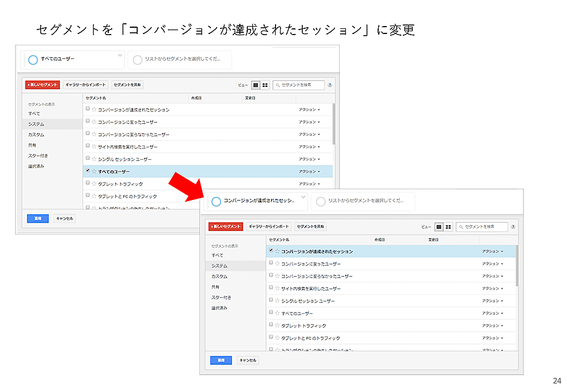Star サイト内検索を実行したユーザー in the back panel
The height and width of the screenshot is (392, 567).
[x=94, y=147]
